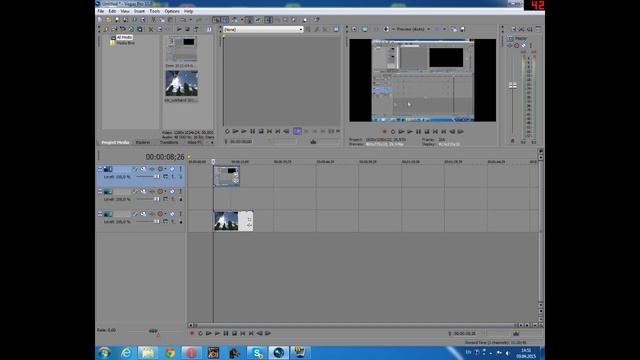Open Project Video Properties in the preview window

coord(354,29)
